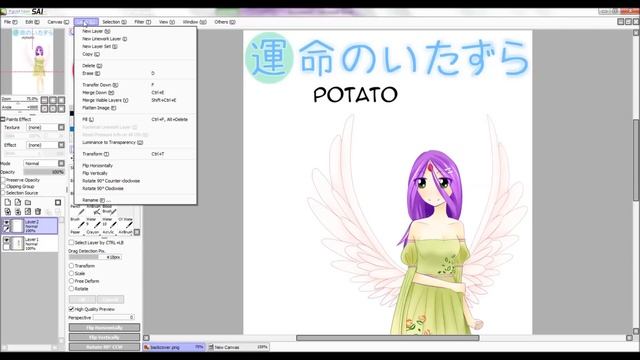Viewport: 640px width, 360px height.
Task: Click the Rotate 90° CCW button
Action: 104,347
